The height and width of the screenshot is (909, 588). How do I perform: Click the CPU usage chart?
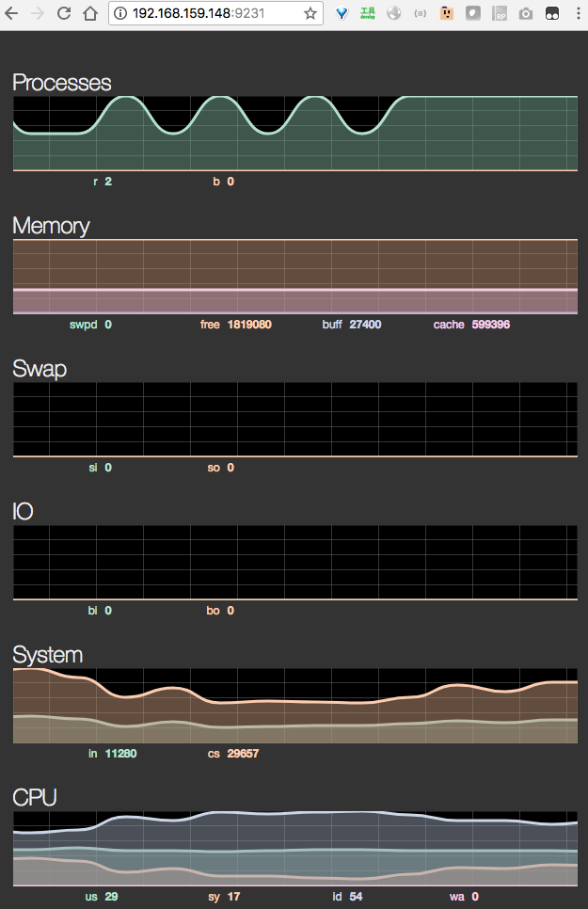pyautogui.click(x=294, y=848)
